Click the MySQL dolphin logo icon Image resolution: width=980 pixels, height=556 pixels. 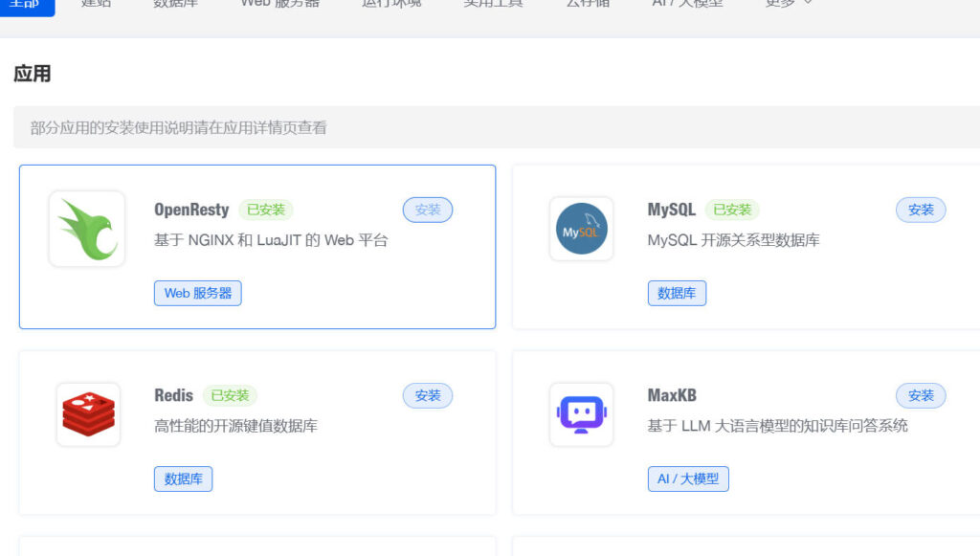tap(581, 229)
